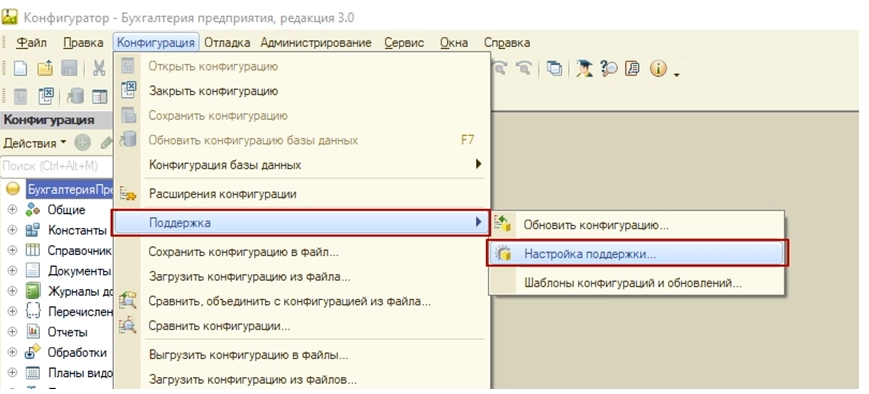Screen dimensions: 869x394
Task: Open Конфигурация базы данных submenu
Action: (x=302, y=165)
